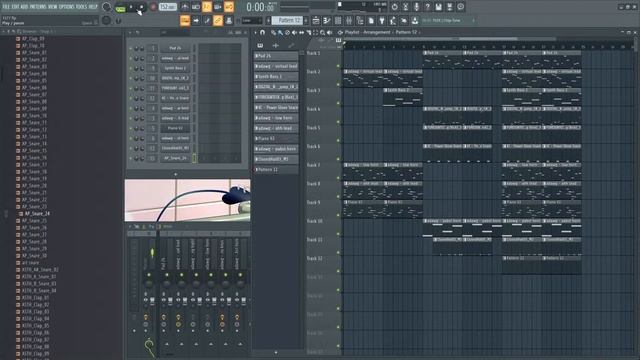Screen dimensions: 640x360
Task: Open the Piano V2 channel button
Action: 175,128
